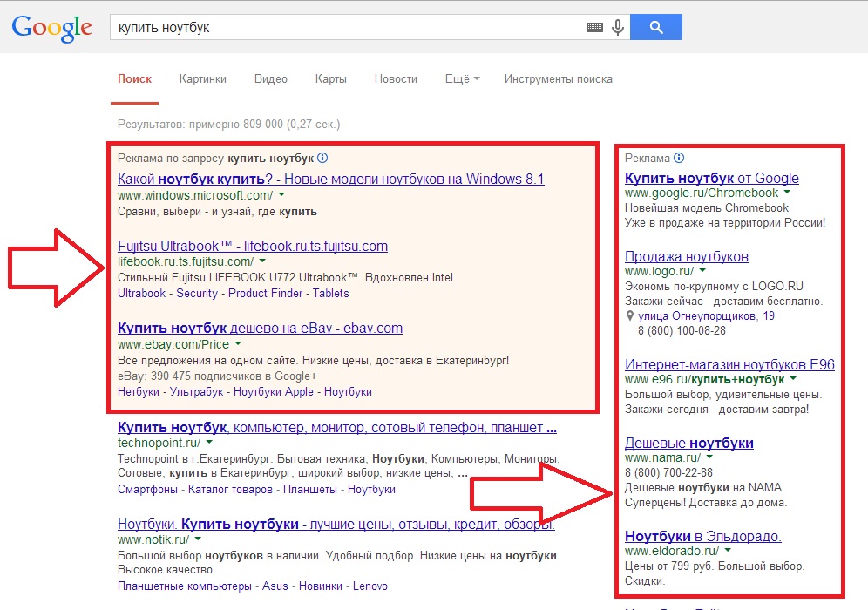Open 'Продажа ноутбуков' ad link
The image size is (868, 610).
pyautogui.click(x=687, y=257)
